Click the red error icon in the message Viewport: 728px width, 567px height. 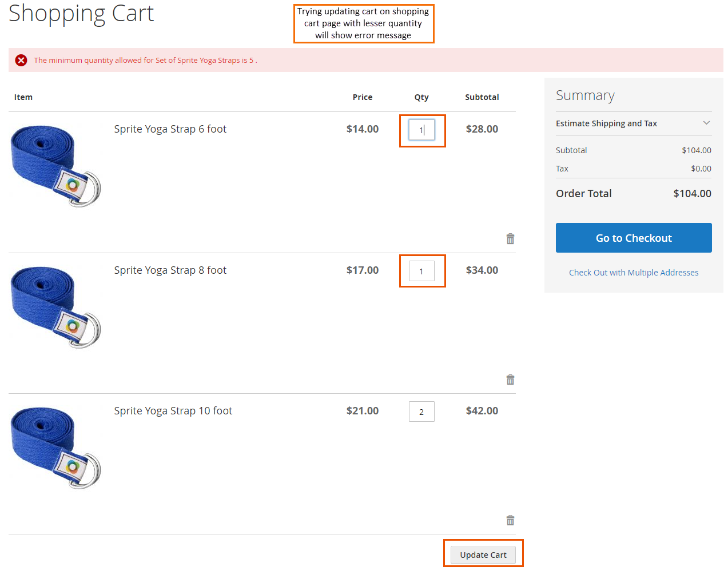click(x=21, y=60)
